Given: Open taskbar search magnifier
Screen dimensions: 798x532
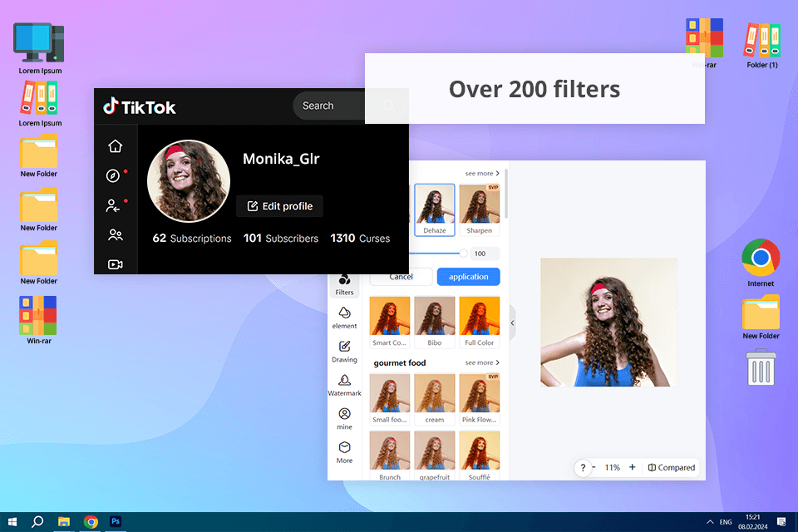Looking at the screenshot, I should (x=37, y=521).
